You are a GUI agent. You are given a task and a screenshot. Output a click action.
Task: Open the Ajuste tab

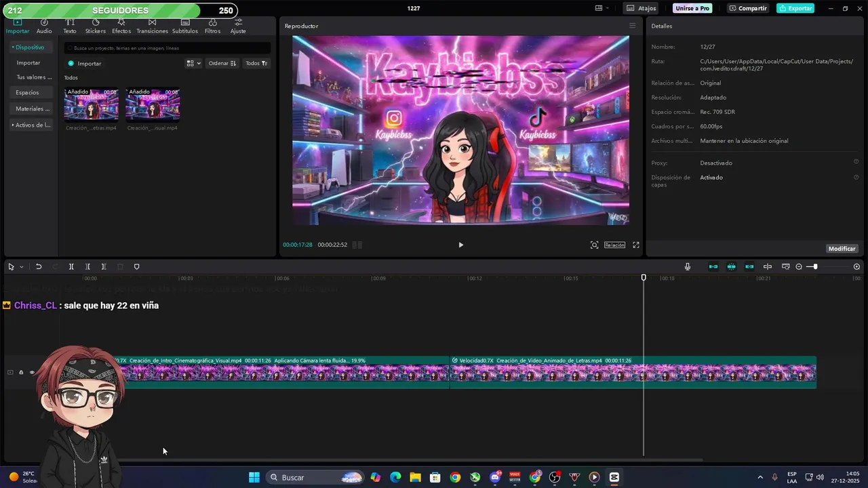tap(238, 26)
